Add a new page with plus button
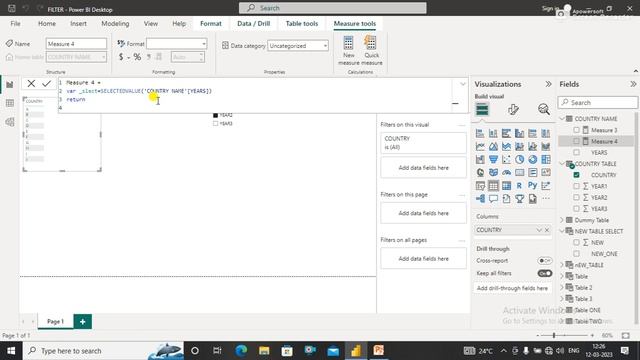This screenshot has height=360, width=640. (82, 322)
